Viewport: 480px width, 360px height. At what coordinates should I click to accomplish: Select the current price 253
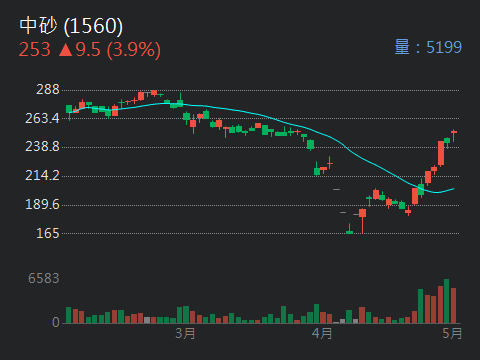pyautogui.click(x=35, y=50)
